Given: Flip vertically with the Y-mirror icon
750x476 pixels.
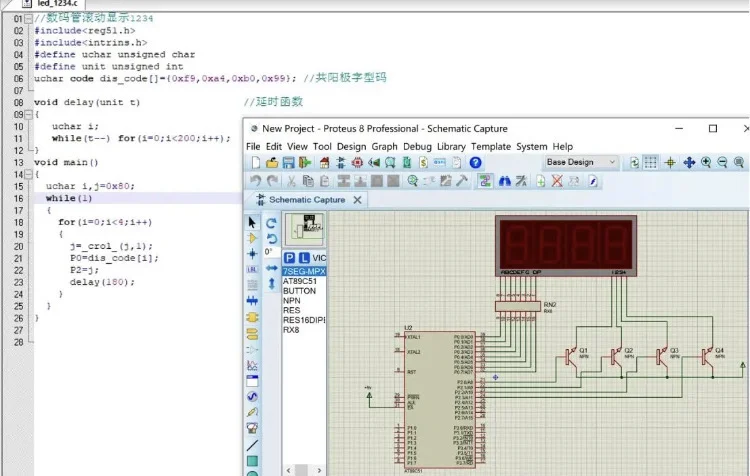Looking at the screenshot, I should click(x=271, y=284).
